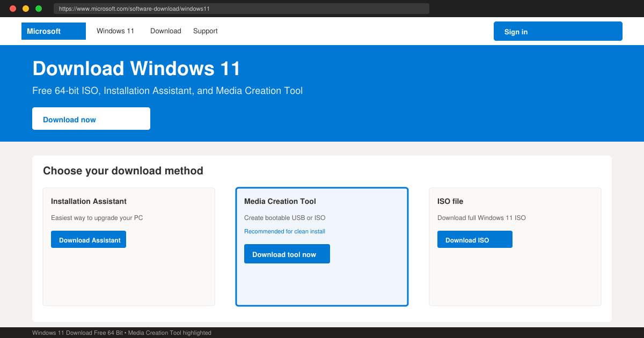This screenshot has width=644, height=338.
Task: Click the Microsoft logo button
Action: [54, 31]
